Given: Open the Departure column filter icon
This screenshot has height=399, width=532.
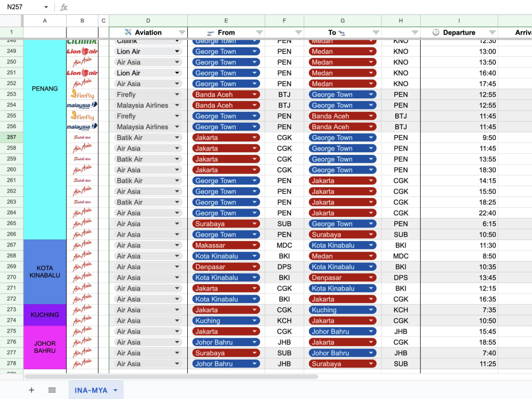Looking at the screenshot, I should (x=492, y=32).
